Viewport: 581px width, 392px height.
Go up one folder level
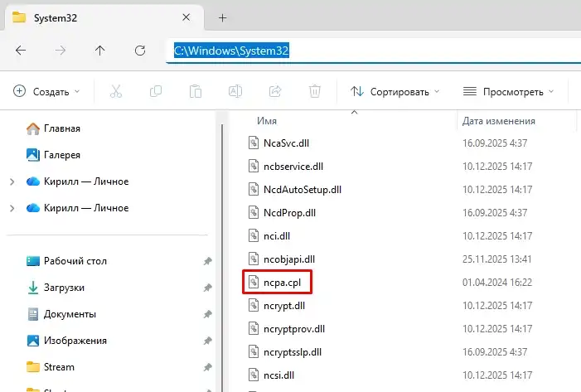99,51
